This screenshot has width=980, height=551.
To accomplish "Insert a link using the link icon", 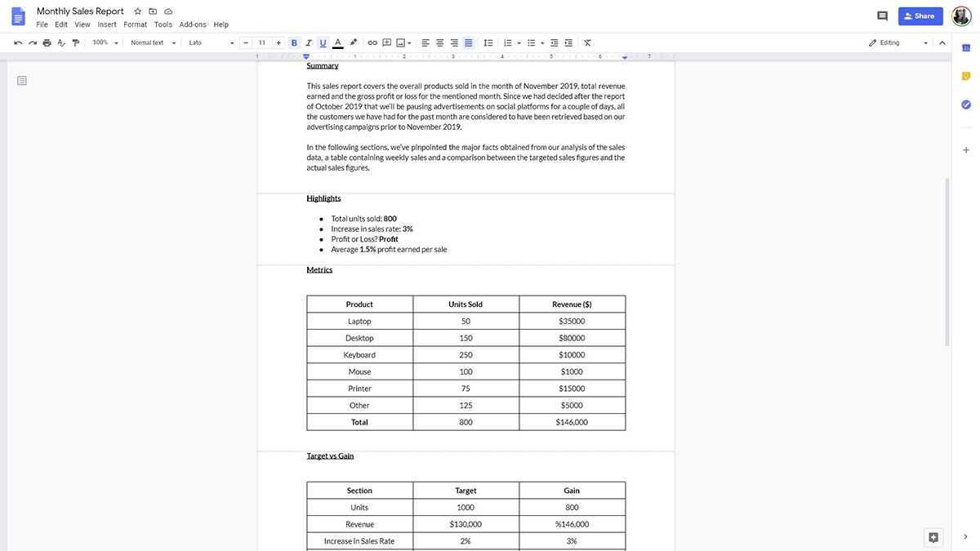I will [x=372, y=42].
